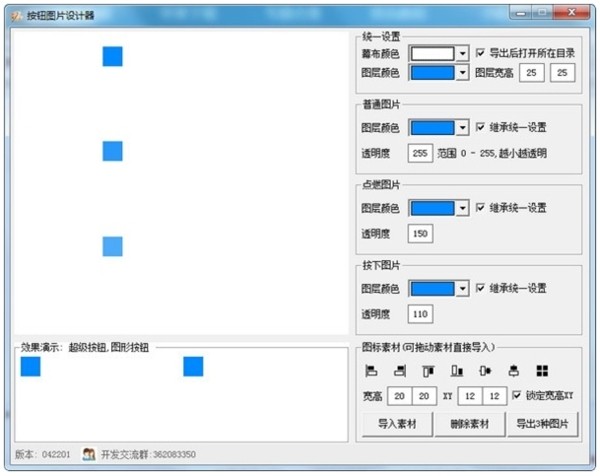Click the first 宽高 field showing 20
Image resolution: width=600 pixels, height=476 pixels.
tap(399, 396)
